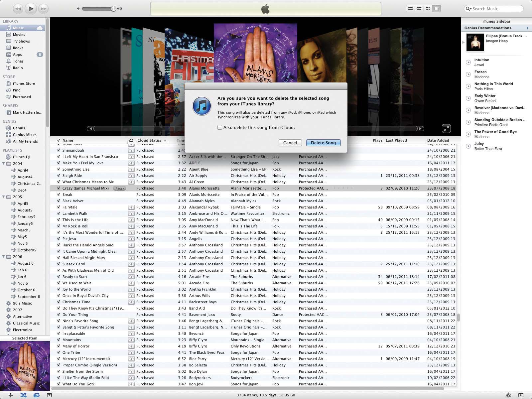Image resolution: width=532 pixels, height=399 pixels.
Task: Uncheck the Crazy (James Michael Mix) checkbox
Action: click(x=59, y=188)
